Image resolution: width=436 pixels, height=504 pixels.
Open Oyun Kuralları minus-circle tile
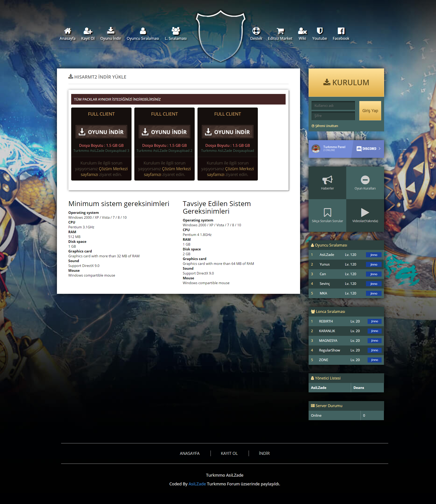365,183
